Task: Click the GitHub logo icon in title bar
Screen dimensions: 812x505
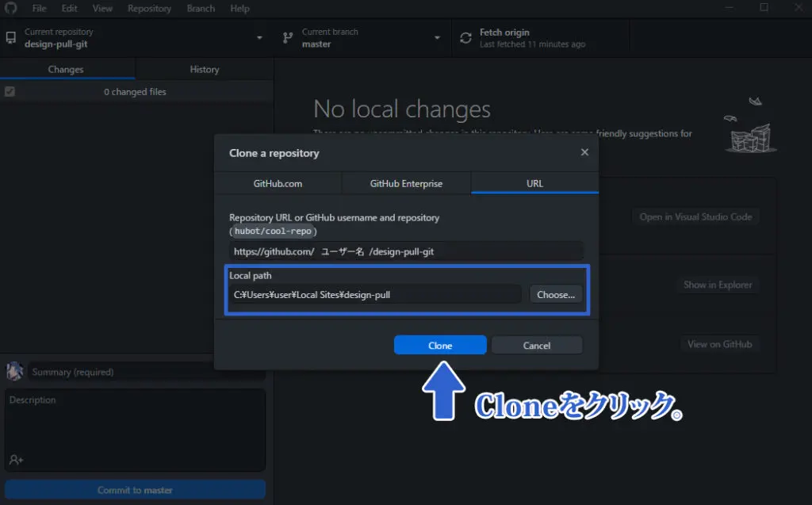Action: click(x=10, y=8)
